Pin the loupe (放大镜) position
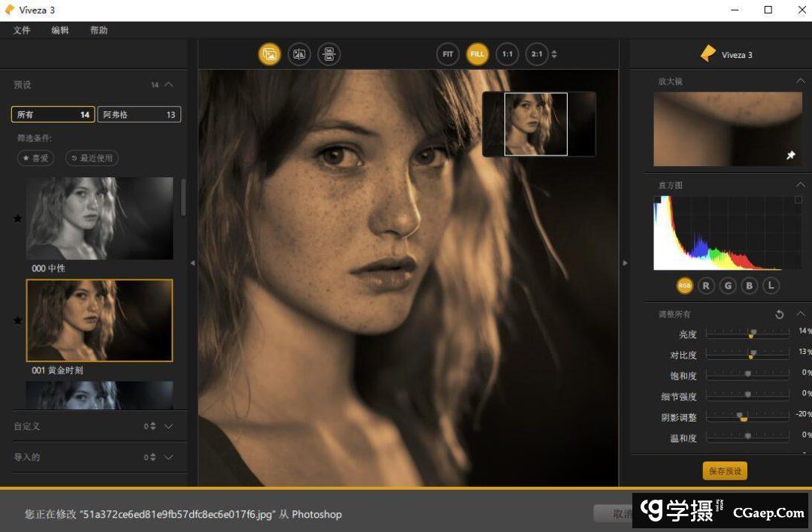 [790, 155]
